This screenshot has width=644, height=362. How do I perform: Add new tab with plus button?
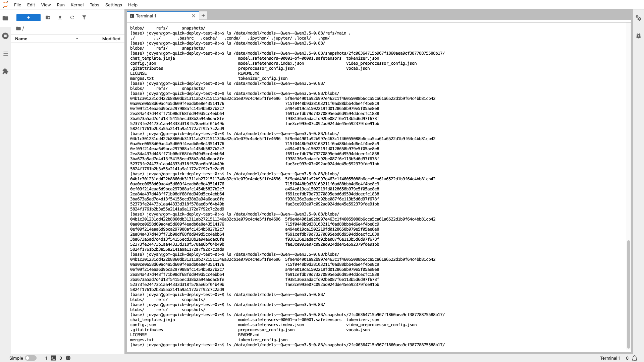pyautogui.click(x=203, y=15)
